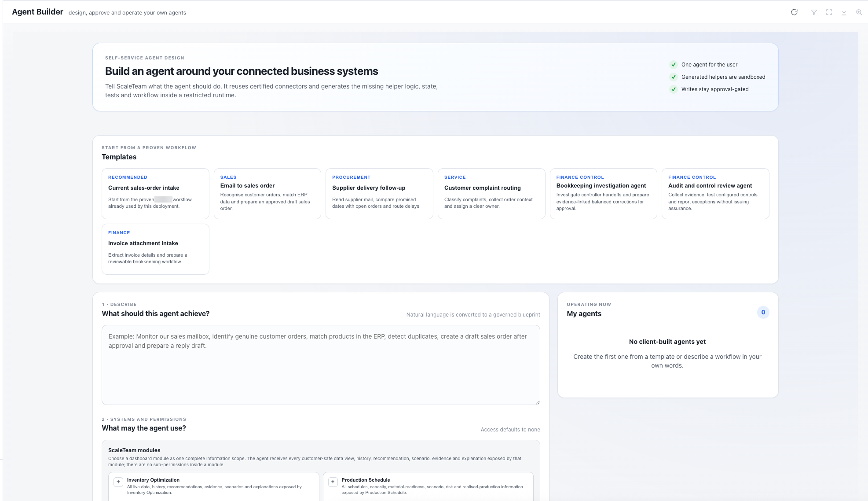
Task: Pick the Supplier delivery follow-up template
Action: (x=379, y=194)
